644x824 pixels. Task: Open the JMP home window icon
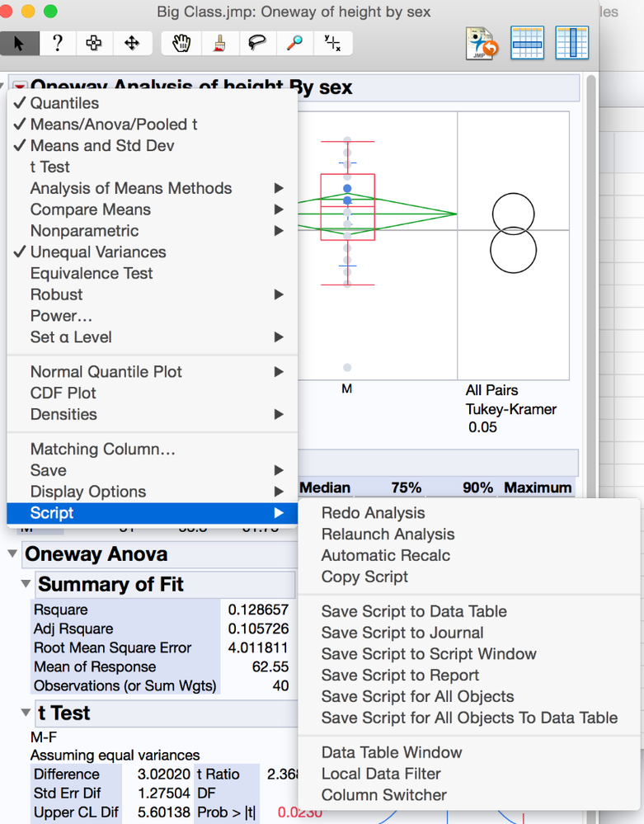point(482,43)
